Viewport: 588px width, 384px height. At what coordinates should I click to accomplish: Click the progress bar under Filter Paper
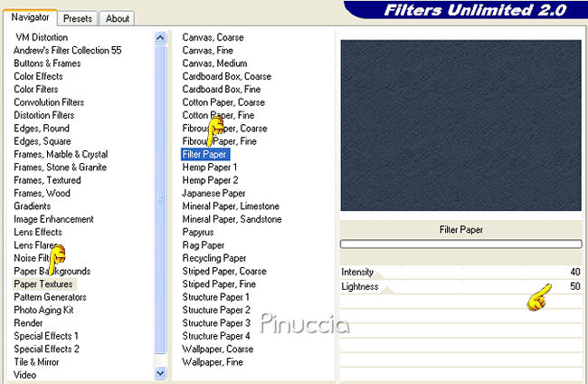pyautogui.click(x=460, y=244)
